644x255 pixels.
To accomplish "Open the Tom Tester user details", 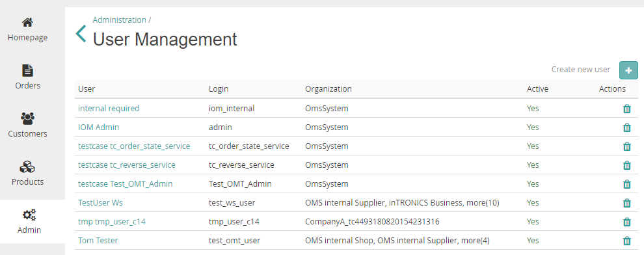I will click(x=98, y=241).
